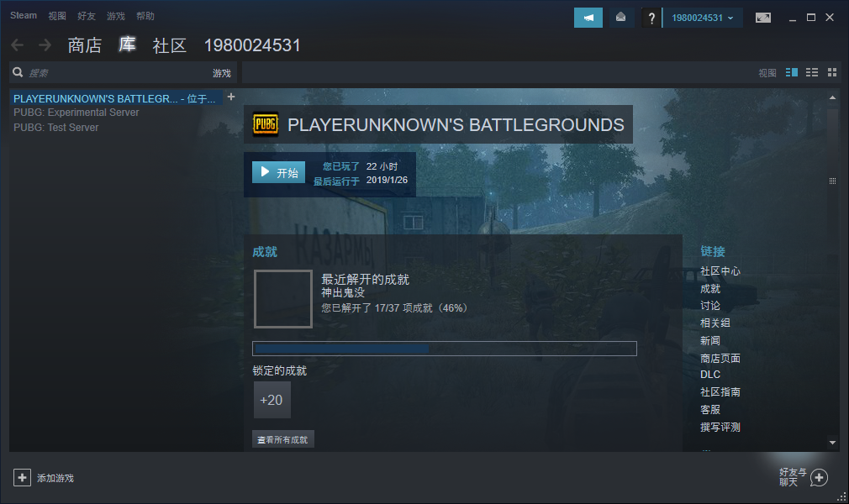The height and width of the screenshot is (504, 849).
Task: Click the add game plus icon
Action: click(22, 478)
